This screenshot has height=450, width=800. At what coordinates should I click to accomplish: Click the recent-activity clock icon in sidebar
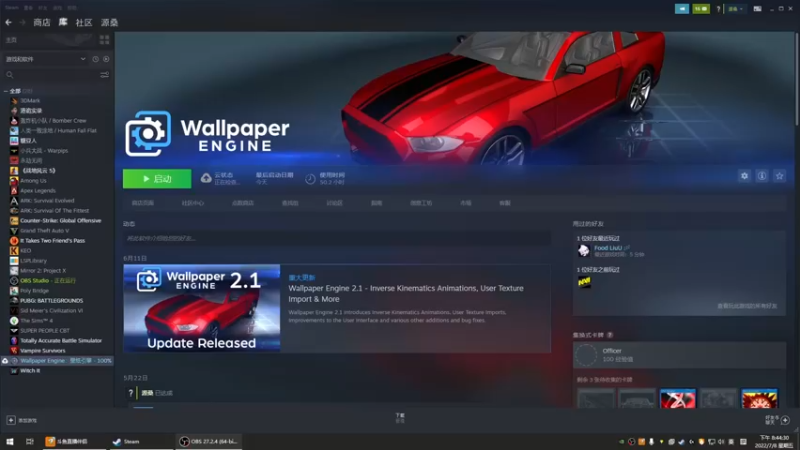[x=95, y=59]
